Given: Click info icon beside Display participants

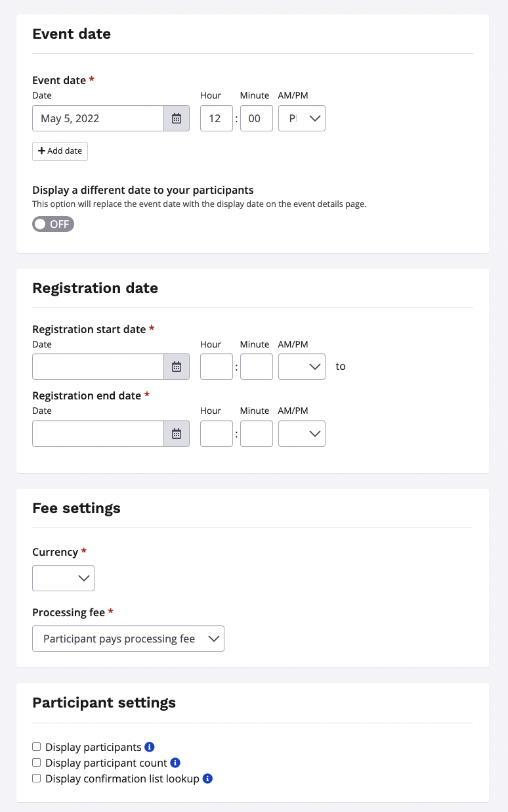Looking at the screenshot, I should [x=150, y=747].
